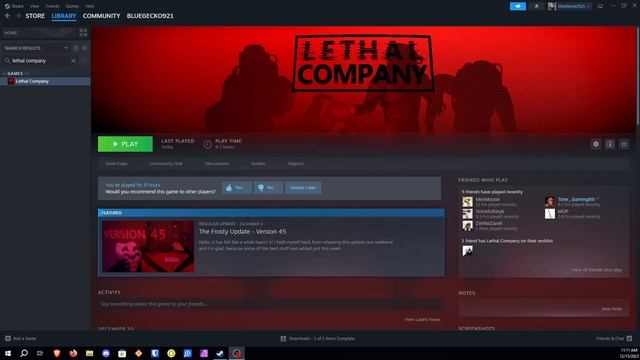Collapse the GAMES category
The height and width of the screenshot is (360, 640).
(x=4, y=73)
